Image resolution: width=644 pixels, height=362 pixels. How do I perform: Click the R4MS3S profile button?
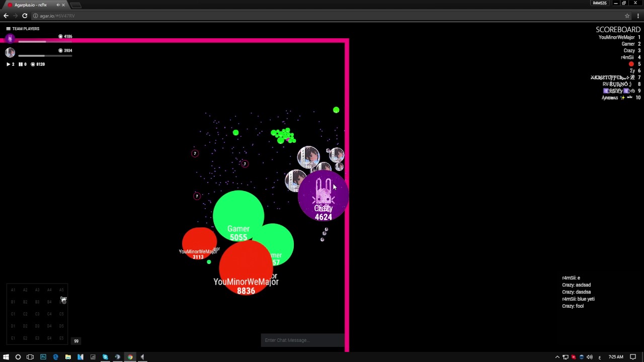coord(600,3)
